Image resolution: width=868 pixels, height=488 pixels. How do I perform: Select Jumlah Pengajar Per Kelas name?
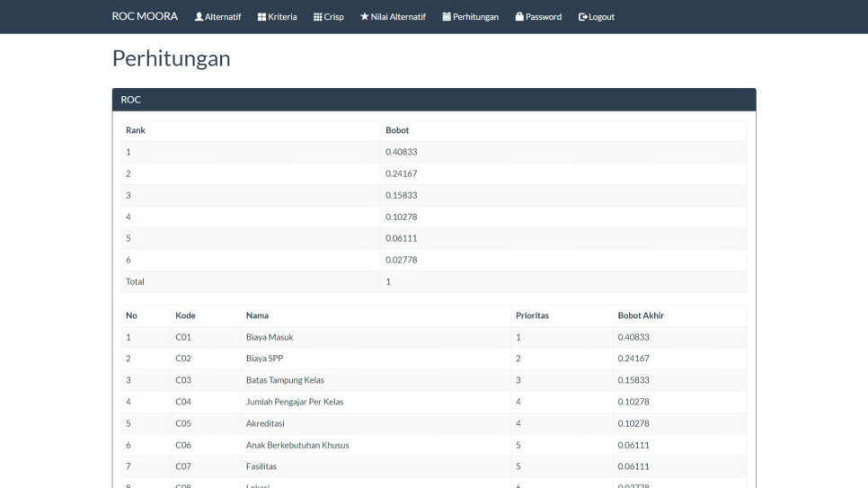[x=295, y=402]
